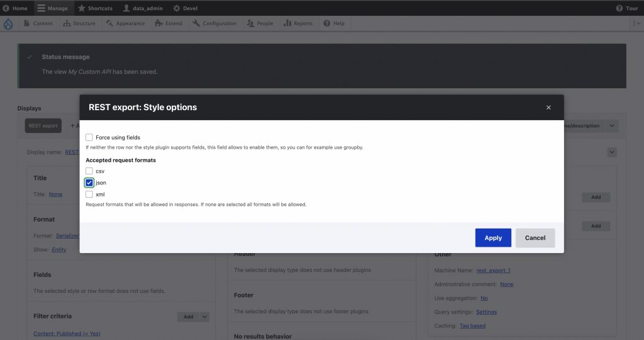Open the Shortcuts star menu
This screenshot has width=644, height=340.
[x=95, y=8]
